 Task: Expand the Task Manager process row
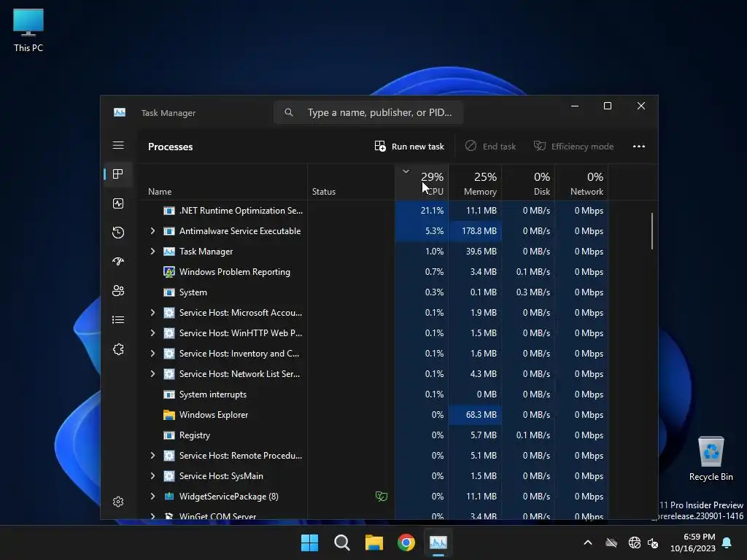pos(152,252)
